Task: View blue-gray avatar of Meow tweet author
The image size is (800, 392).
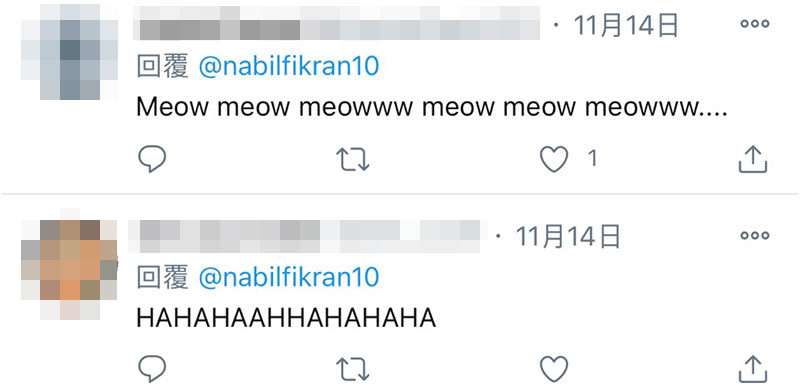Action: [x=69, y=52]
